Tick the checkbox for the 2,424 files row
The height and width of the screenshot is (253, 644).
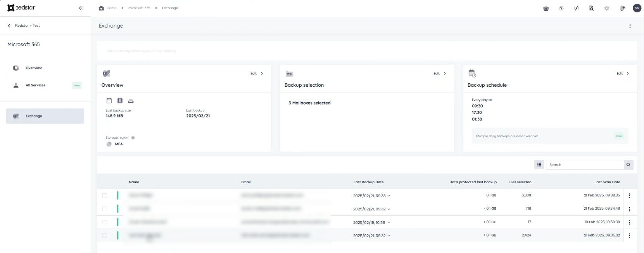tap(105, 236)
